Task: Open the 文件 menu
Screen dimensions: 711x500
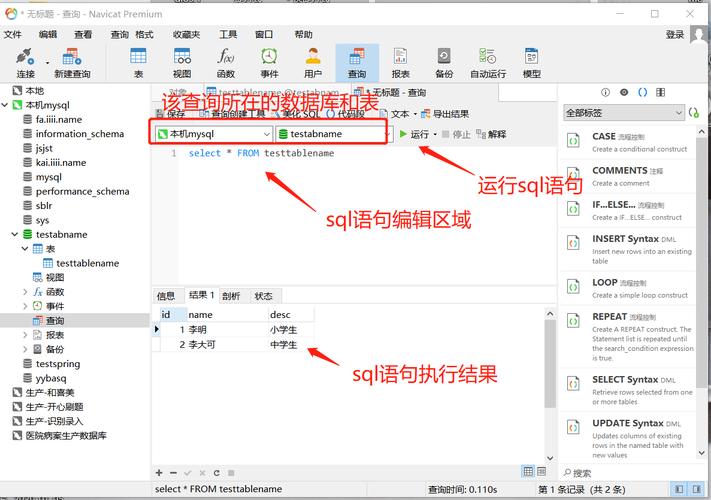Action: tap(12, 34)
